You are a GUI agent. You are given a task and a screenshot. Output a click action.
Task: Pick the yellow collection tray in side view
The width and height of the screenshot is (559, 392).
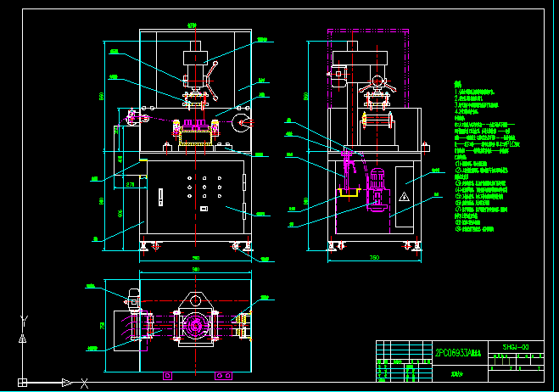(x=349, y=193)
